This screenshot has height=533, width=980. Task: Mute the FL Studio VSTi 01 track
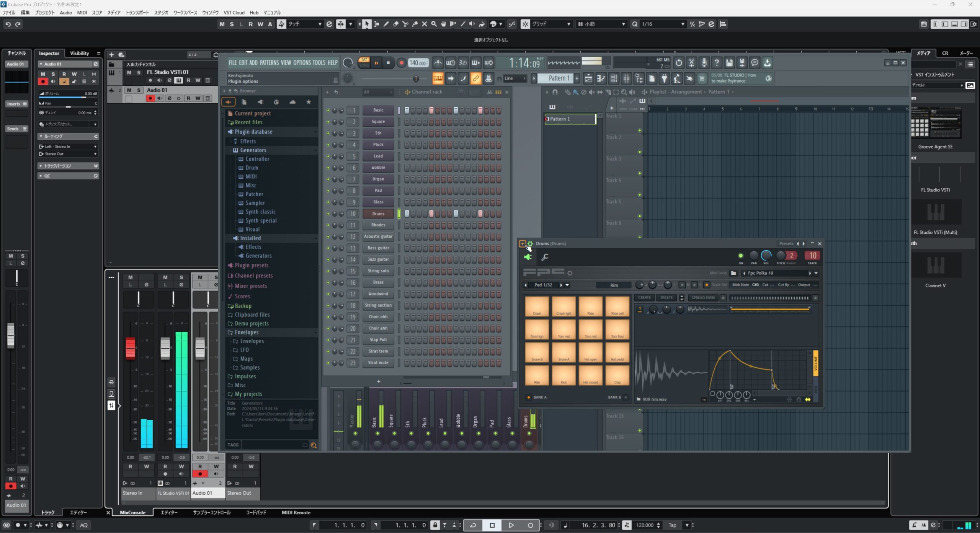point(129,72)
